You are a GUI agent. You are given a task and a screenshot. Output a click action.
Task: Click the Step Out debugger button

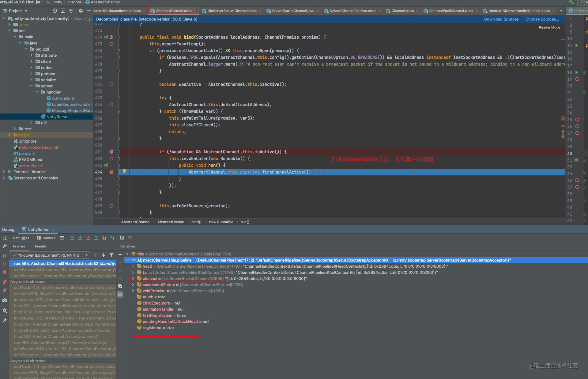[96, 238]
